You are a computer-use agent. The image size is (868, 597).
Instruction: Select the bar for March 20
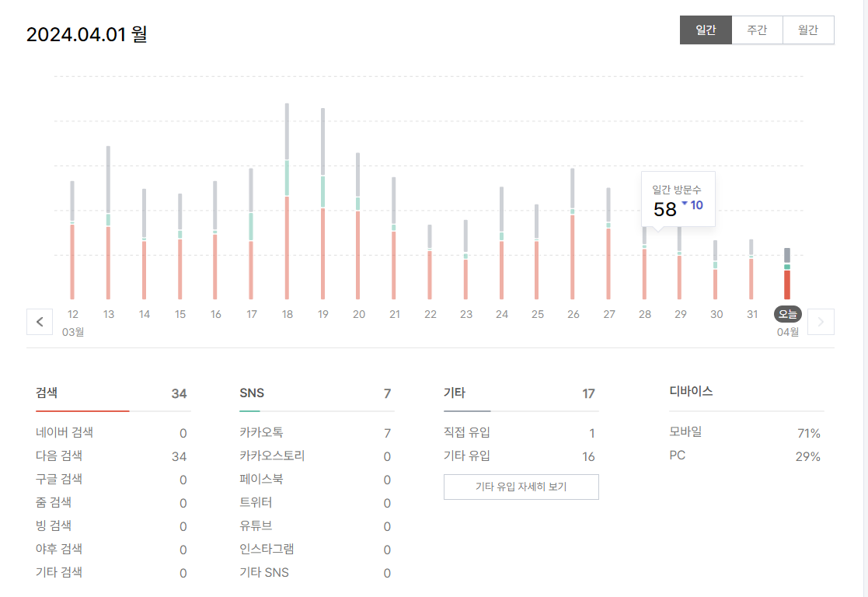pos(357,226)
